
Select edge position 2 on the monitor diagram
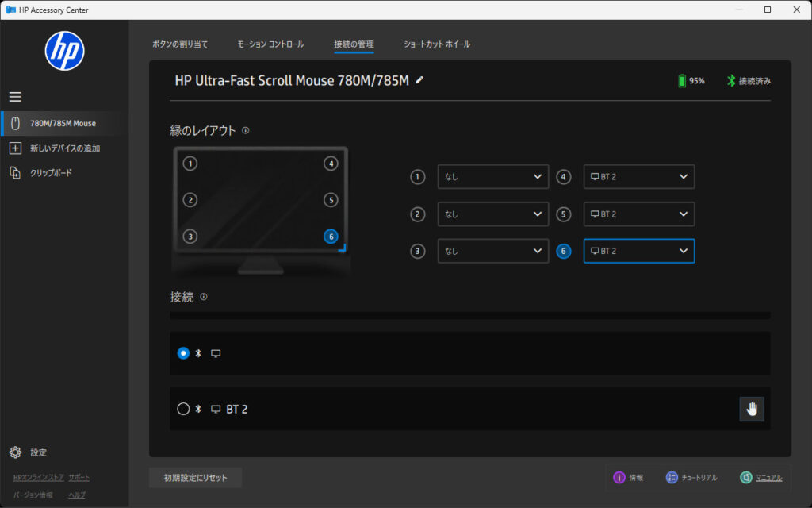tap(190, 200)
